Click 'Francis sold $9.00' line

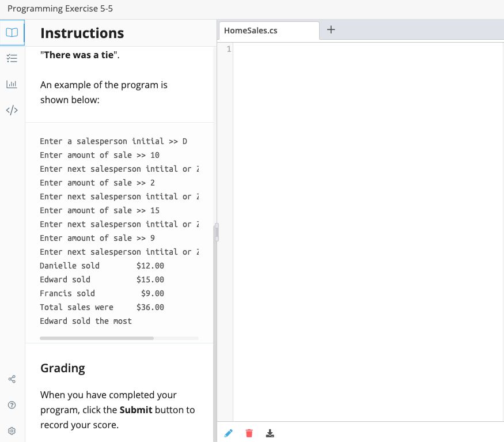[x=102, y=293]
